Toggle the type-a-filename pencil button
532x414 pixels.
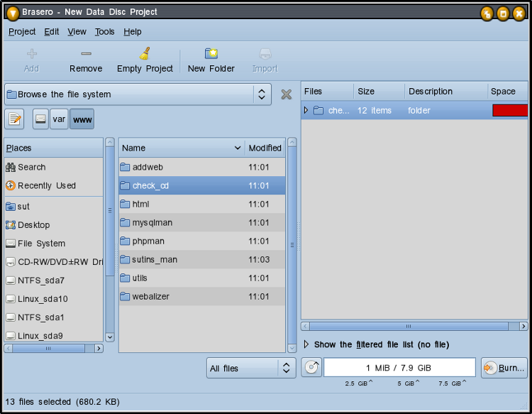[x=15, y=119]
